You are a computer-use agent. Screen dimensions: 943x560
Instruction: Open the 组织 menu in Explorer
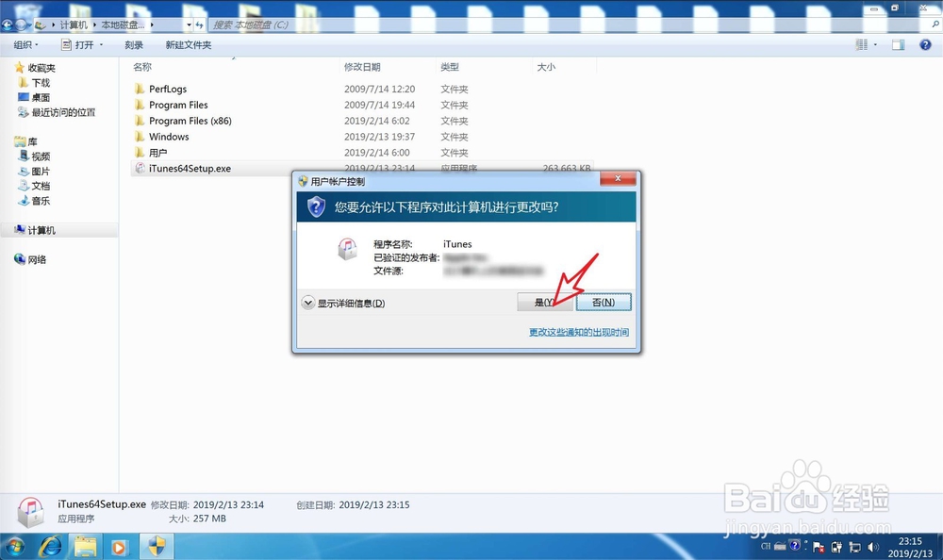(25, 45)
